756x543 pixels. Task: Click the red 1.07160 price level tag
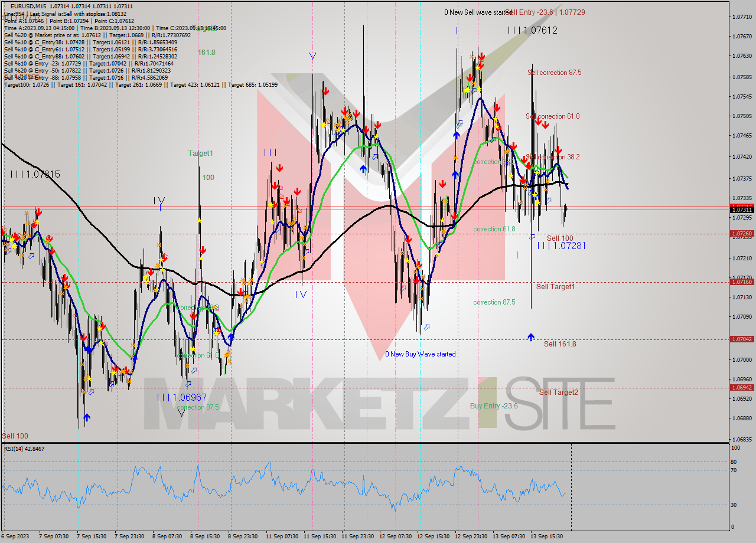click(x=742, y=282)
